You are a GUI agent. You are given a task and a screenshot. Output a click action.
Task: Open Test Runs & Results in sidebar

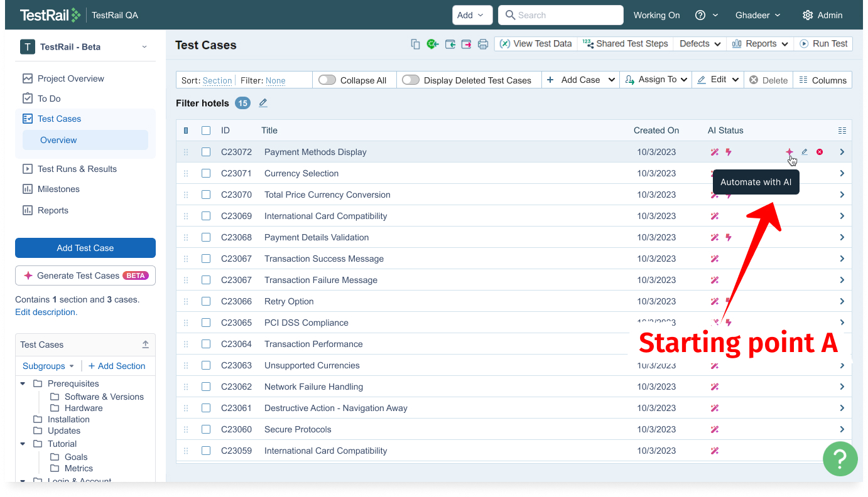coord(70,169)
